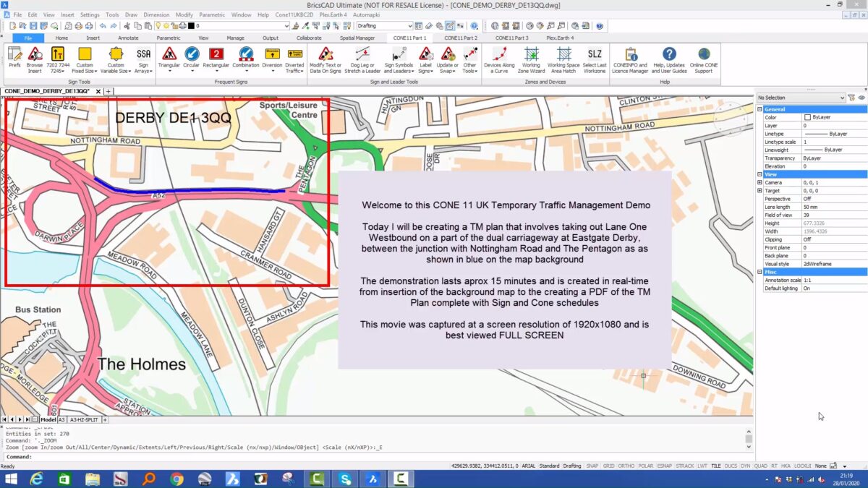Switch to the A3 layout tab
This screenshot has width=868, height=488.
click(61, 419)
